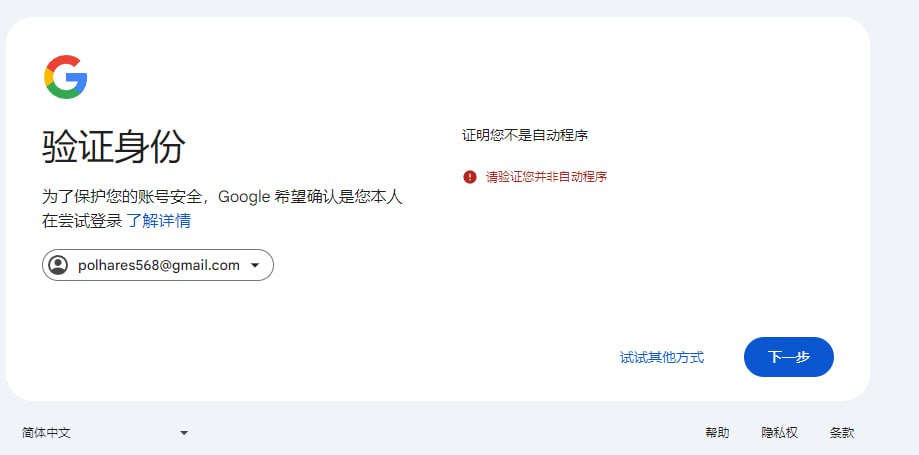This screenshot has height=455, width=919.
Task: Click the 验证身份 title
Action: [114, 146]
